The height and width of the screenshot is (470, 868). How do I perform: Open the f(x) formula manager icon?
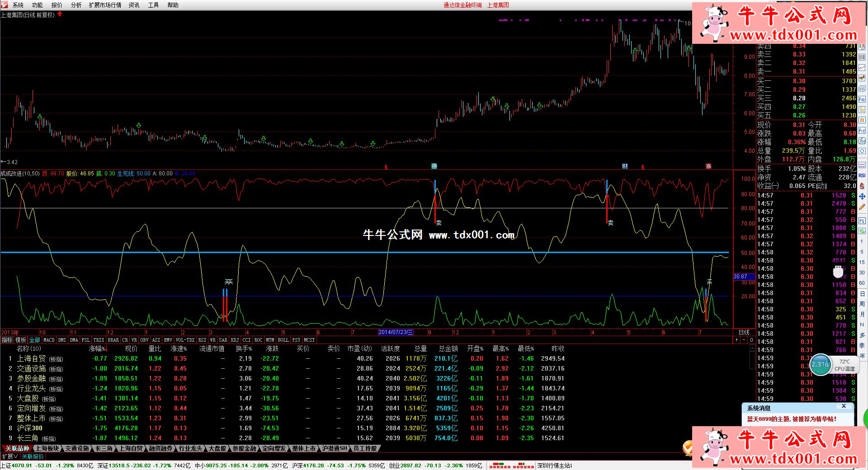(x=862, y=141)
